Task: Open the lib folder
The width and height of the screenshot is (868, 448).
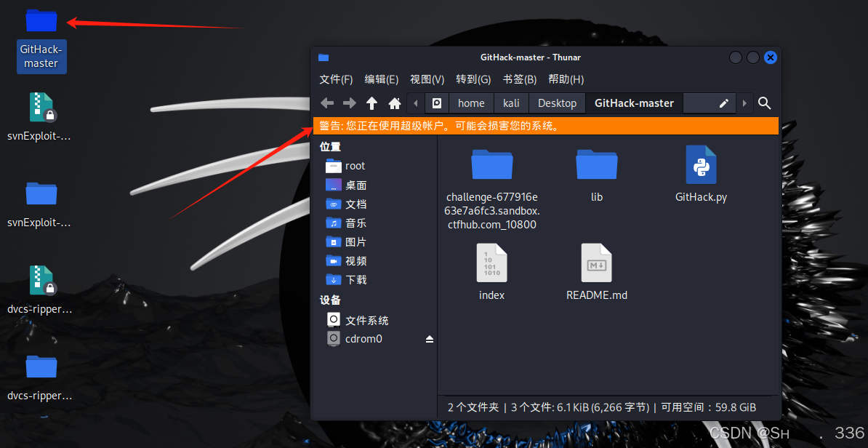Action: 597,175
